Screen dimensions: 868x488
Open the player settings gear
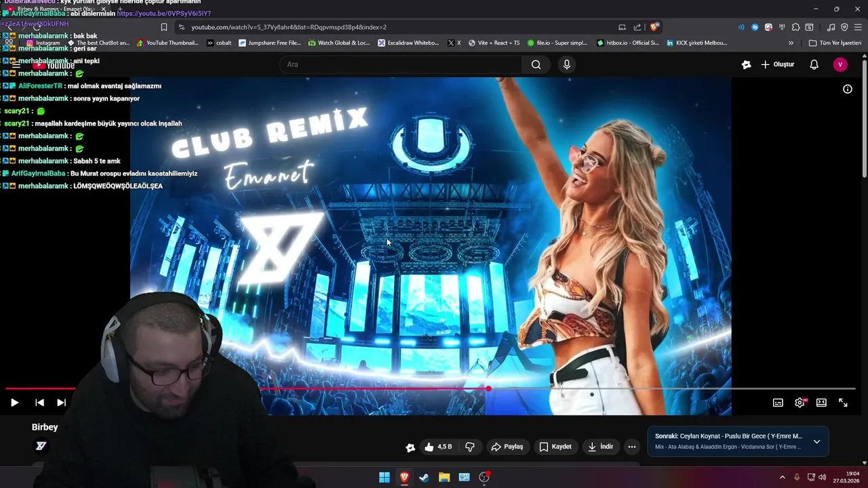coord(800,403)
